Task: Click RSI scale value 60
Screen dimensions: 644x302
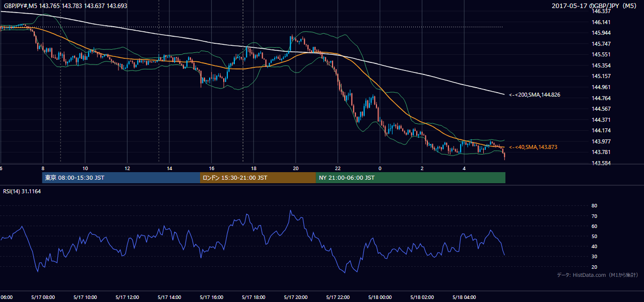Action: pyautogui.click(x=594, y=226)
